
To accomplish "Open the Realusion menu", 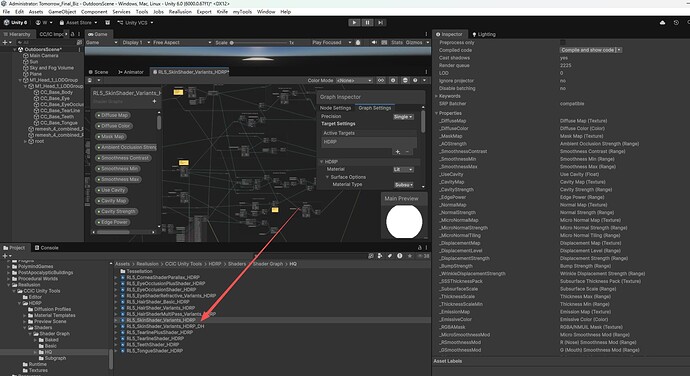I will (180, 11).
